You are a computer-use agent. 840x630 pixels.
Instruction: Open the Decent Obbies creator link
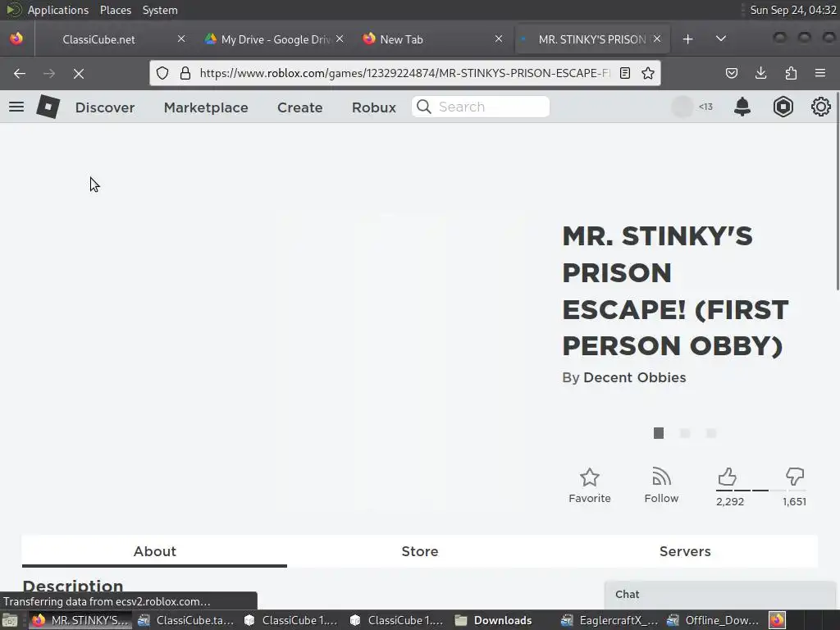coord(634,377)
